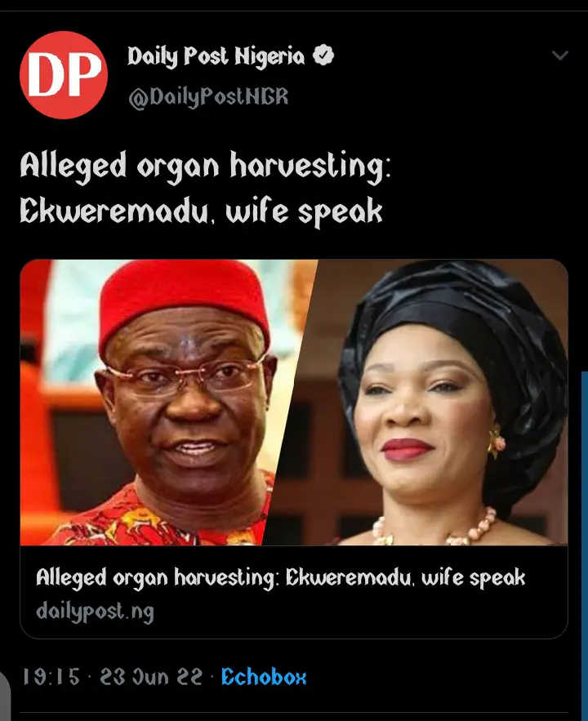Open the Echobox source link
This screenshot has width=588, height=721.
click(x=264, y=677)
